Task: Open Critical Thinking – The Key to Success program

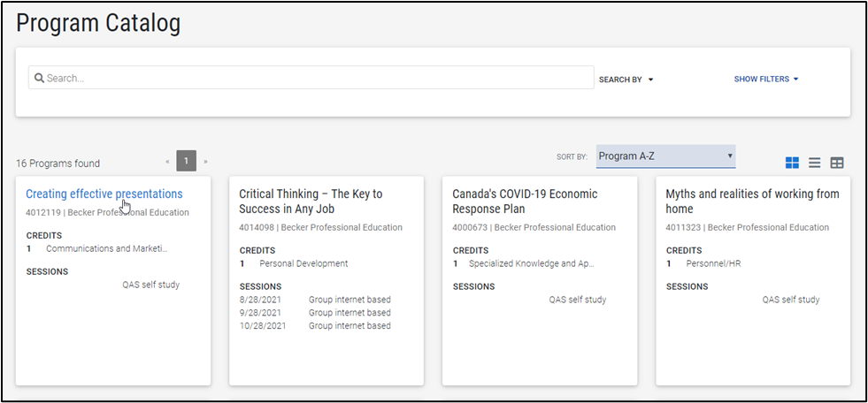Action: [310, 201]
